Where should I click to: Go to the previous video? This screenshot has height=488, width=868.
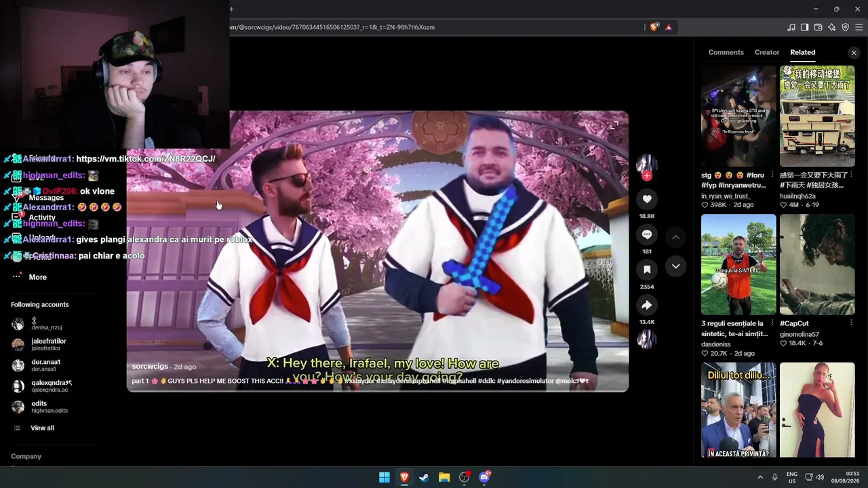tap(675, 237)
